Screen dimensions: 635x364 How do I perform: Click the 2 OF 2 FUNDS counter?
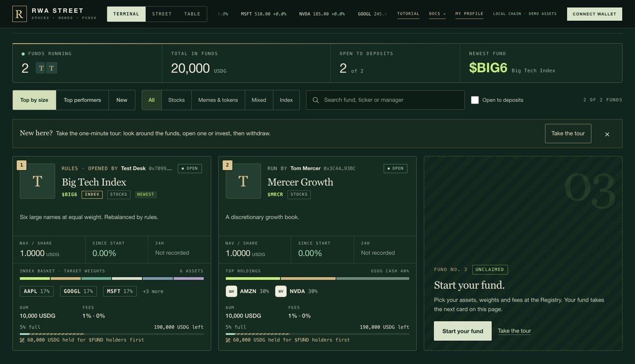tap(603, 100)
